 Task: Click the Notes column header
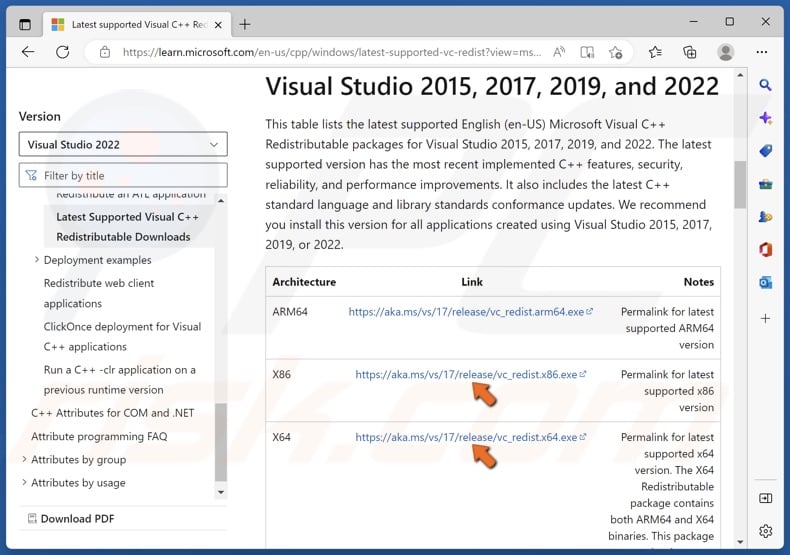click(x=698, y=282)
